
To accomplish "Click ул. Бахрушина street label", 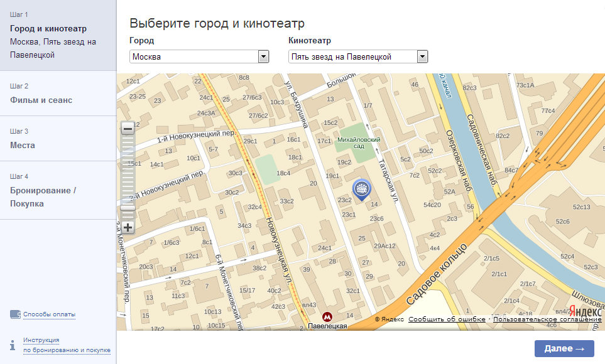I will [x=297, y=104].
